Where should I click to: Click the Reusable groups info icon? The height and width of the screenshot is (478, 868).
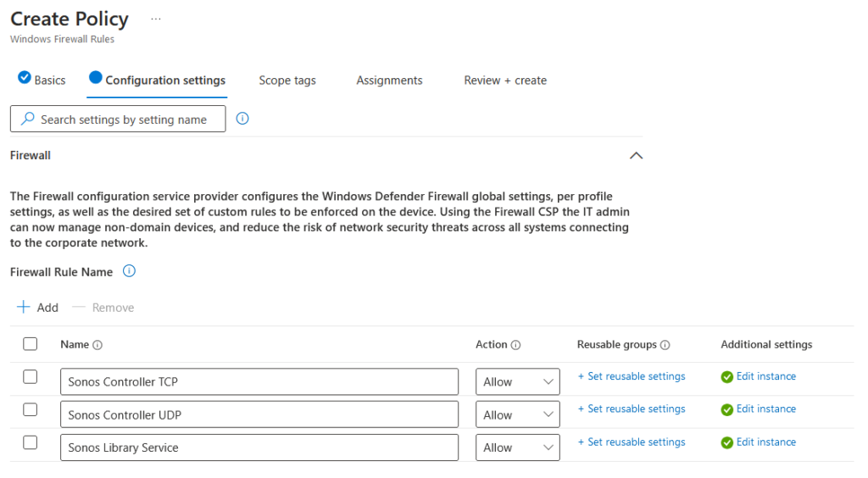click(665, 345)
